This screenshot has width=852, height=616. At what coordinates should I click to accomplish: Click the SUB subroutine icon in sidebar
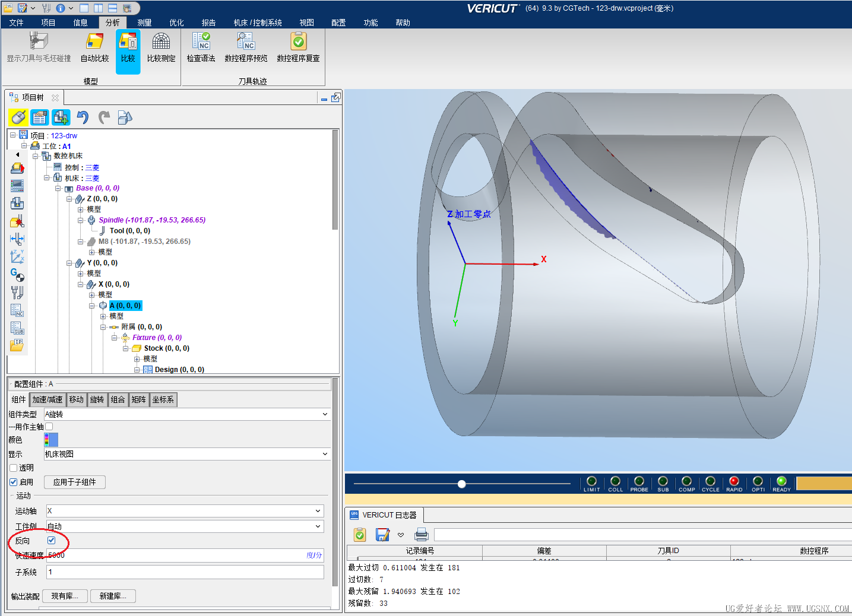[17, 328]
